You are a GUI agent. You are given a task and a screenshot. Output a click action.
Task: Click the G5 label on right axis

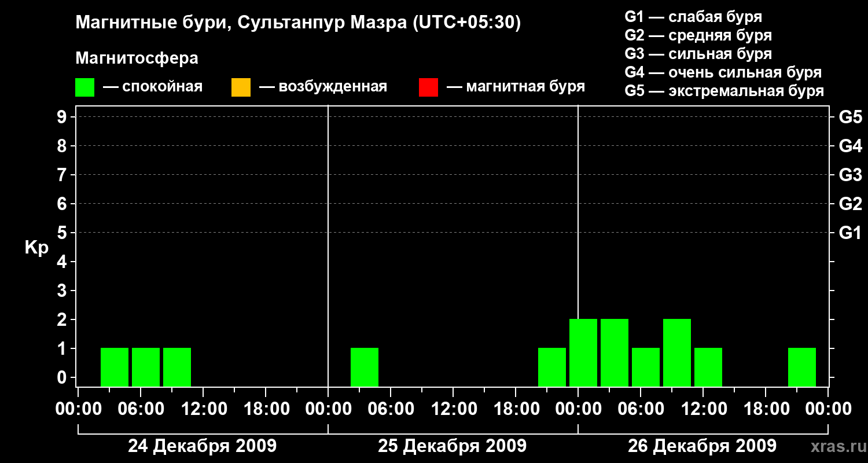tap(850, 117)
